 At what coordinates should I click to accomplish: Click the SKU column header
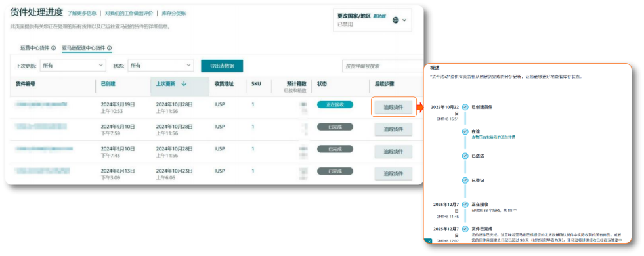[x=255, y=83]
